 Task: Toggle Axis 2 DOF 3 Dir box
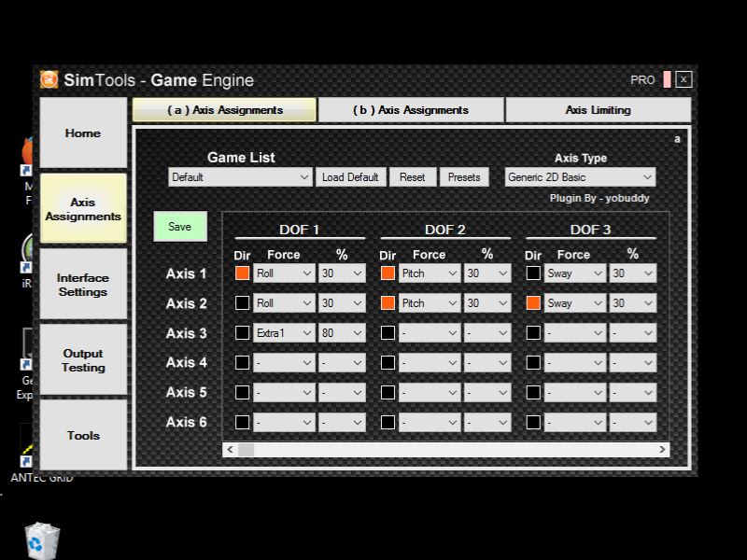(x=533, y=302)
